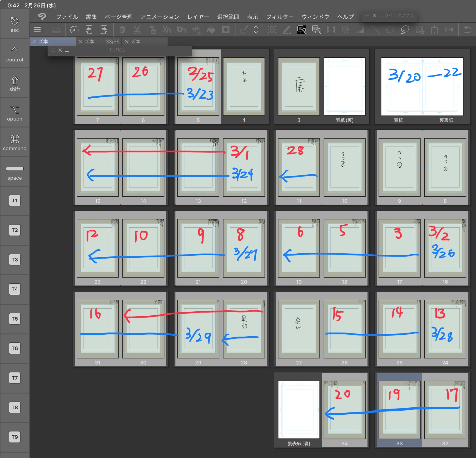
Task: Click the undo arrow at toolbar right
Action: [x=467, y=30]
